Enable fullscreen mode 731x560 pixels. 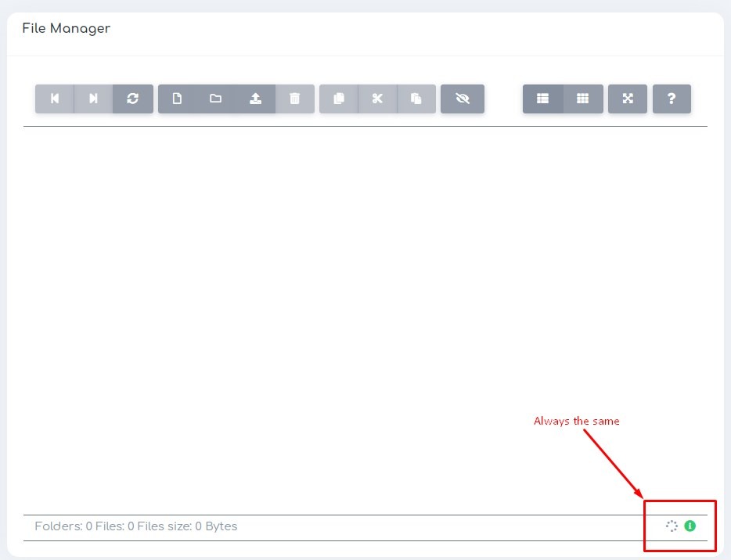tap(628, 99)
